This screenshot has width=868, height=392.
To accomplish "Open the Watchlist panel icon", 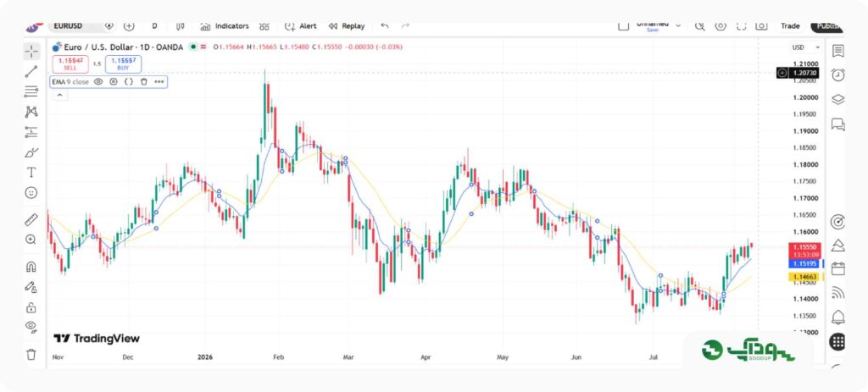I will pos(838,51).
